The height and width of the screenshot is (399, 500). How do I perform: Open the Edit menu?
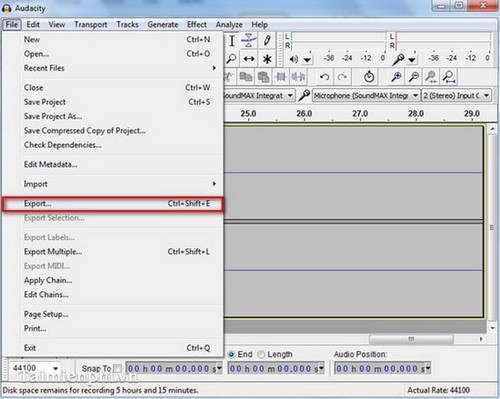point(33,25)
